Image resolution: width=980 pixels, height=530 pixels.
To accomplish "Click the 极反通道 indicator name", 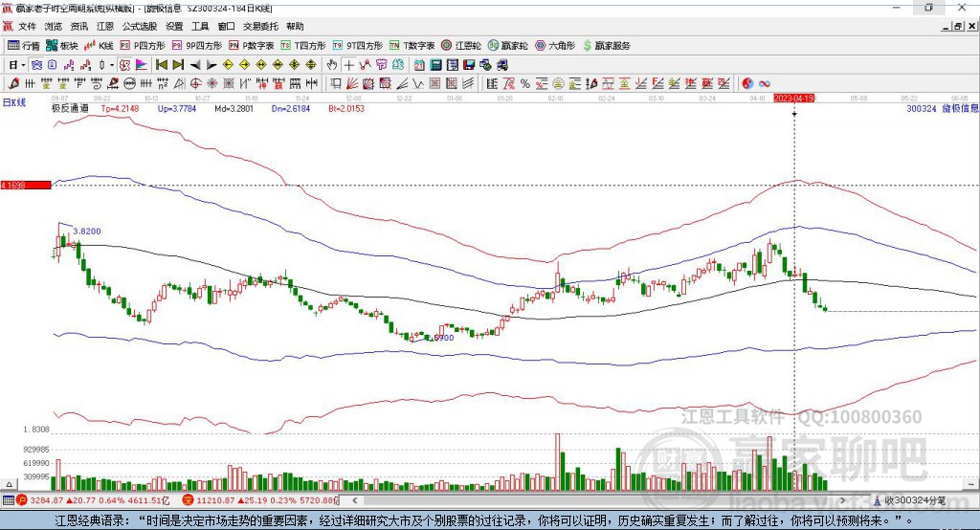I will [x=70, y=108].
